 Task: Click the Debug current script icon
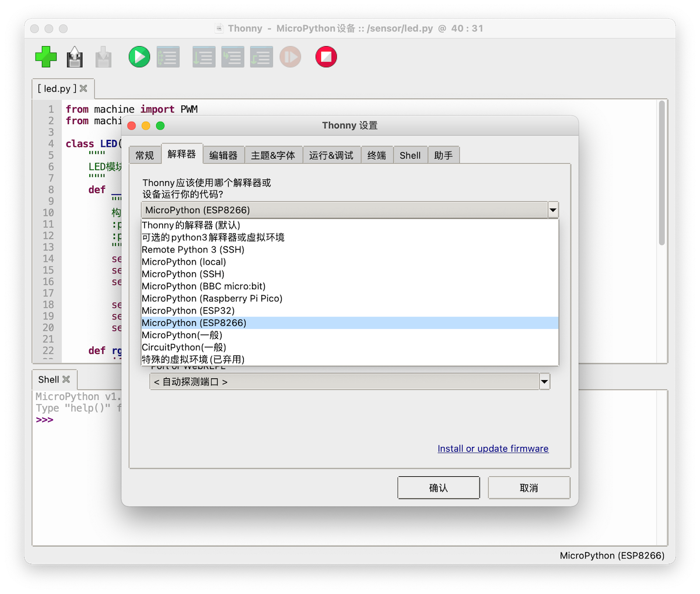(x=168, y=57)
